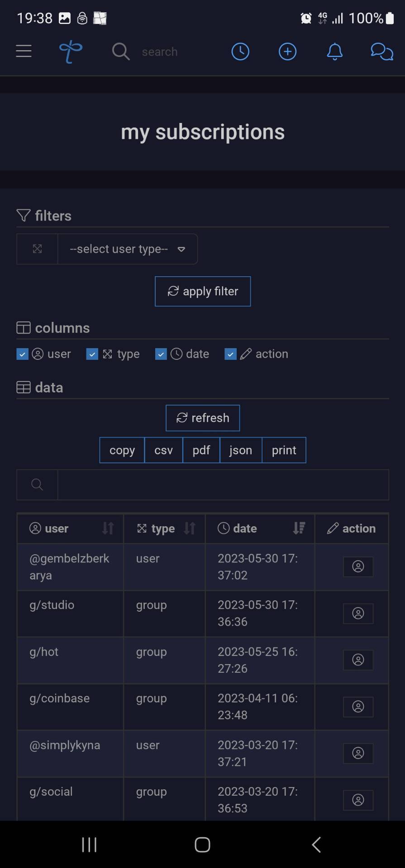Open notifications bell
This screenshot has width=405, height=868.
335,52
